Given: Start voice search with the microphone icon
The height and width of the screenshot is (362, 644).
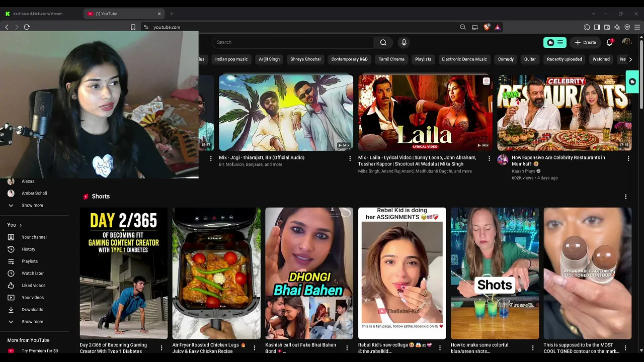Looking at the screenshot, I should tap(404, 42).
